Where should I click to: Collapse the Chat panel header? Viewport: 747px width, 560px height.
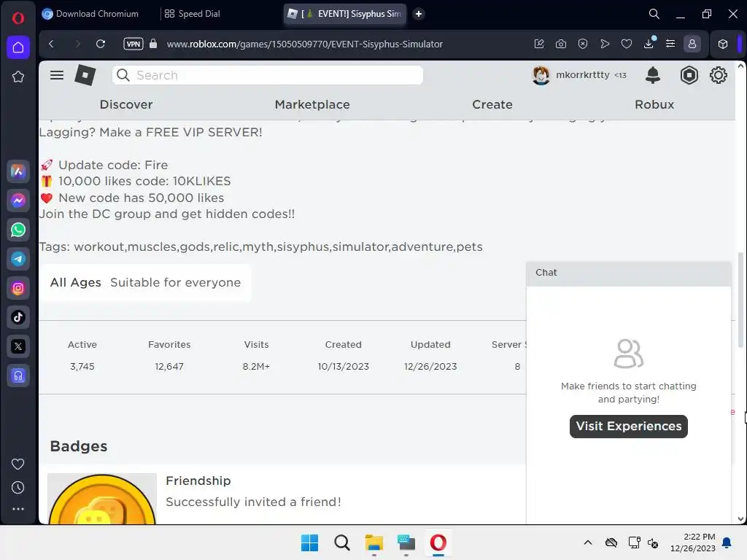pyautogui.click(x=628, y=273)
